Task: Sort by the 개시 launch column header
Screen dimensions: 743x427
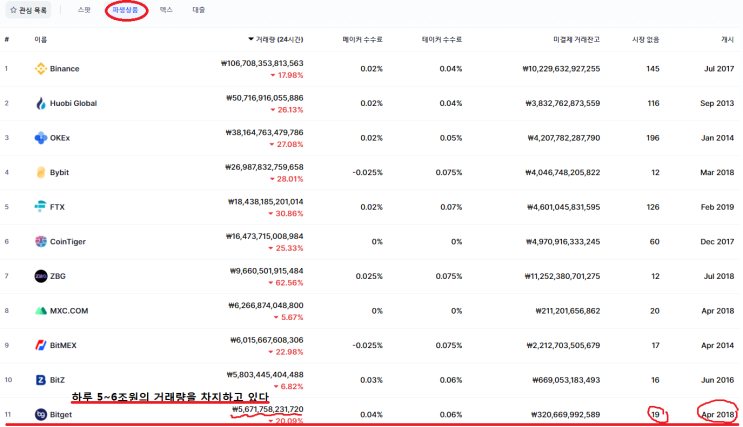Action: click(727, 39)
